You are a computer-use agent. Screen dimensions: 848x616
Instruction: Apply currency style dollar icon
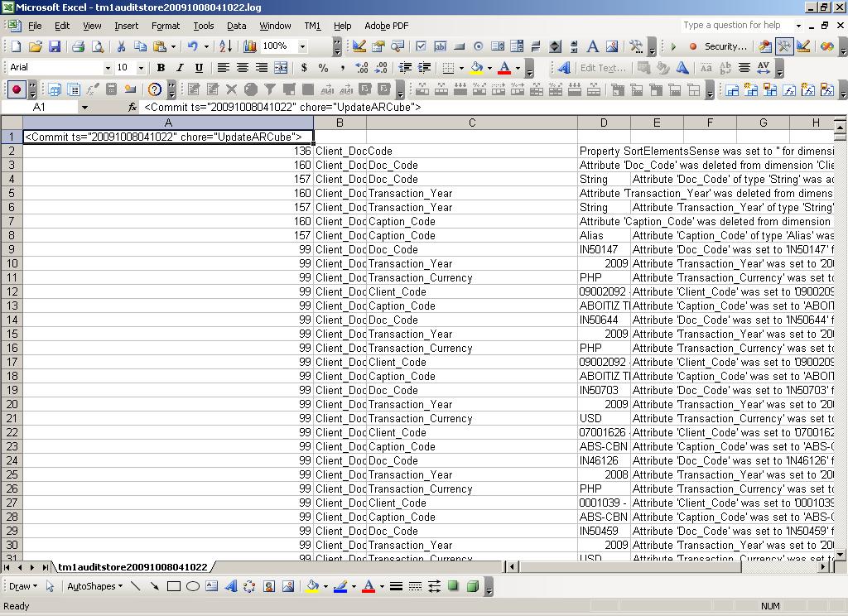tap(304, 68)
